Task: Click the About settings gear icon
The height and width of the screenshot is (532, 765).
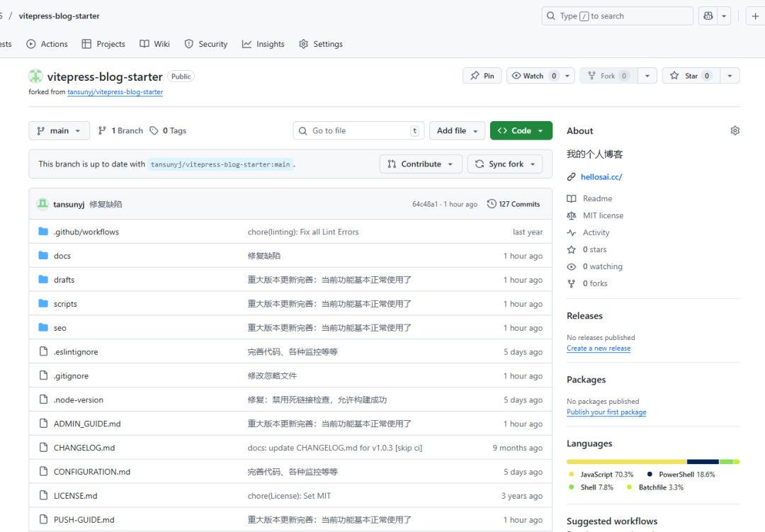Action: click(x=735, y=131)
